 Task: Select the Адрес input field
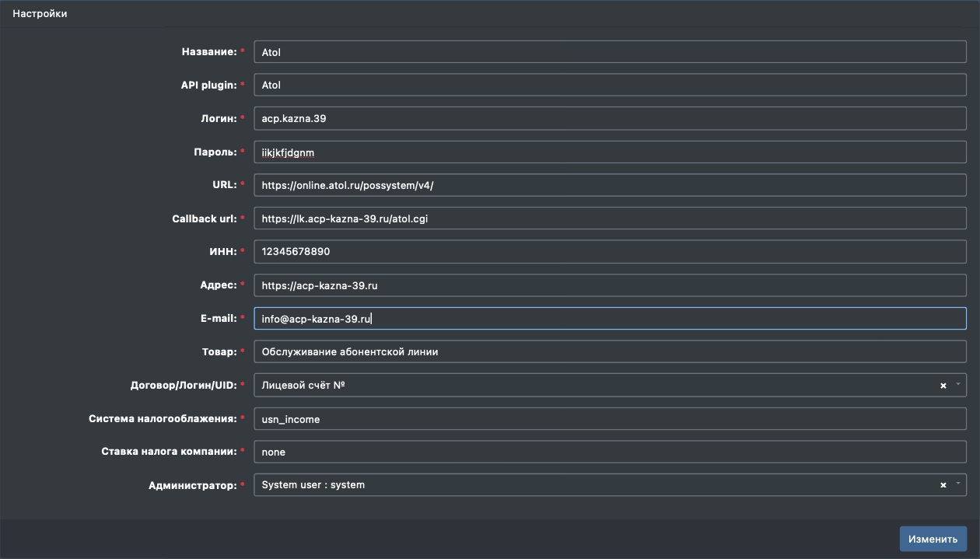coord(610,285)
